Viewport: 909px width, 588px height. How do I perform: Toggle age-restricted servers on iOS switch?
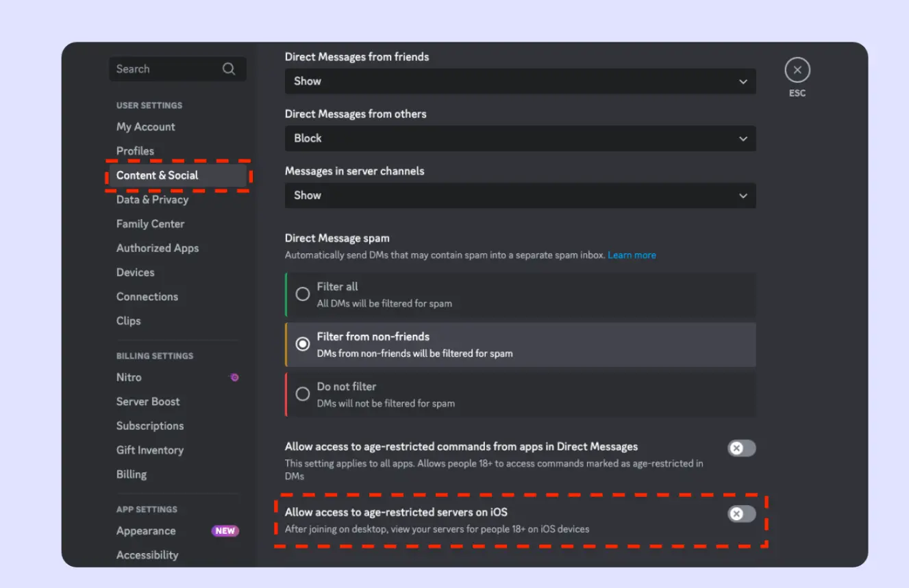tap(742, 514)
